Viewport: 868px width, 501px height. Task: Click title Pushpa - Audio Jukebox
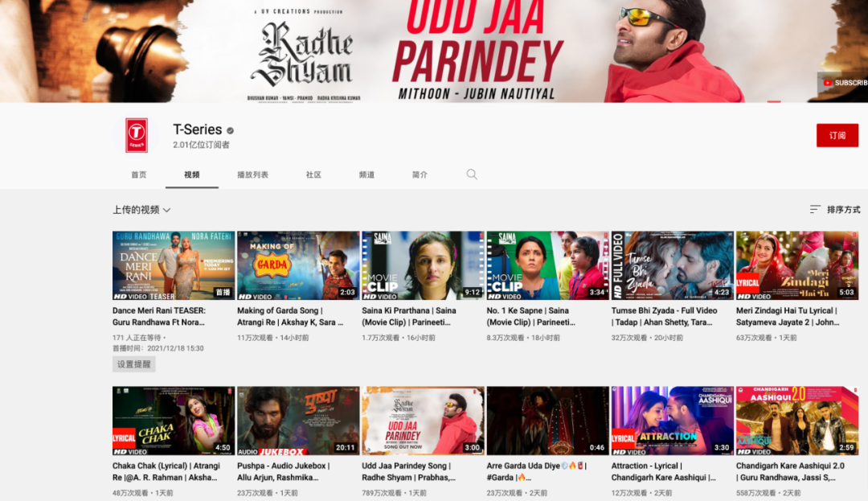pos(284,472)
